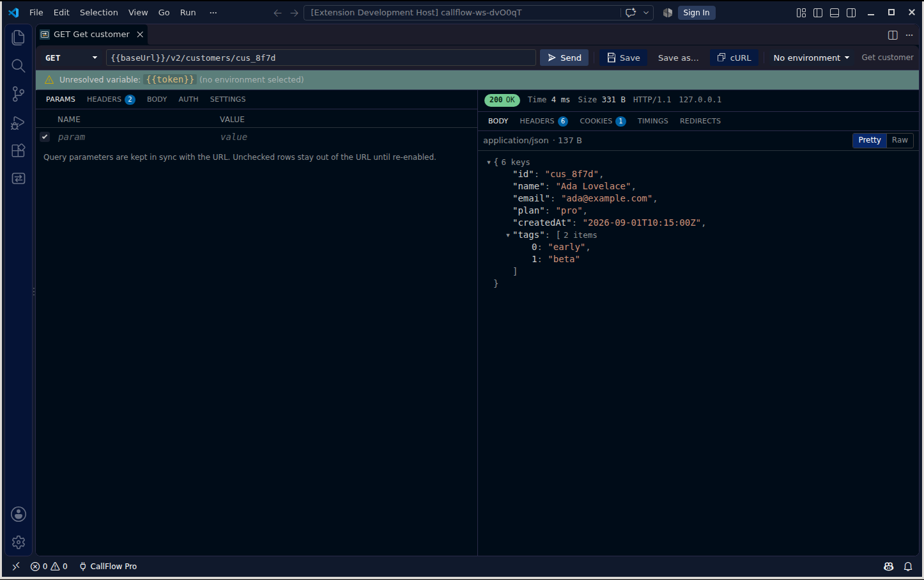
Task: Go forward in navigation history
Action: click(294, 13)
